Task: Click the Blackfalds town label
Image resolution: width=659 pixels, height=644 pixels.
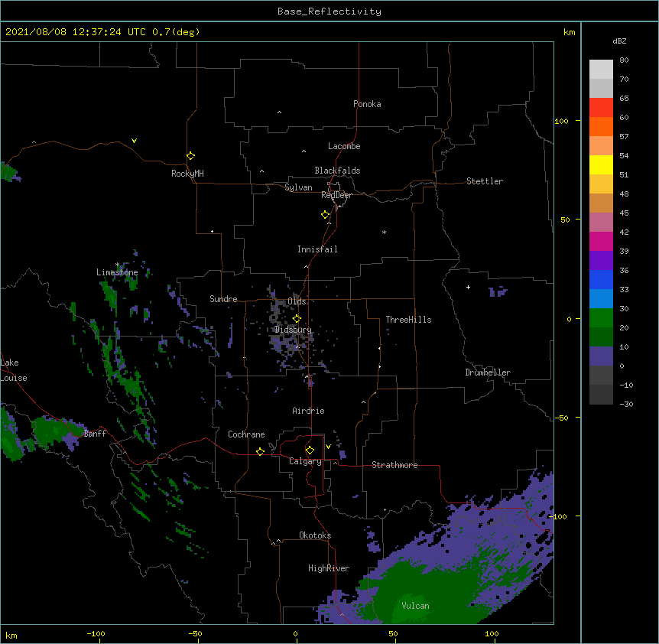Action: point(337,171)
